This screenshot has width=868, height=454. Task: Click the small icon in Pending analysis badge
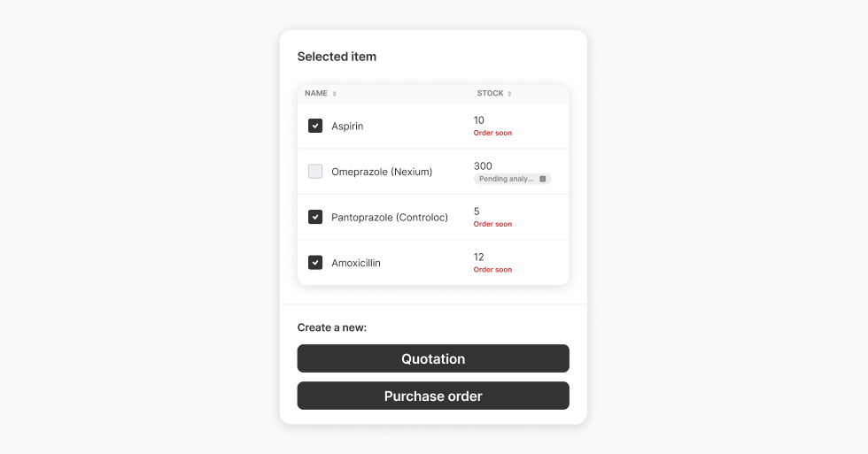[x=543, y=179]
